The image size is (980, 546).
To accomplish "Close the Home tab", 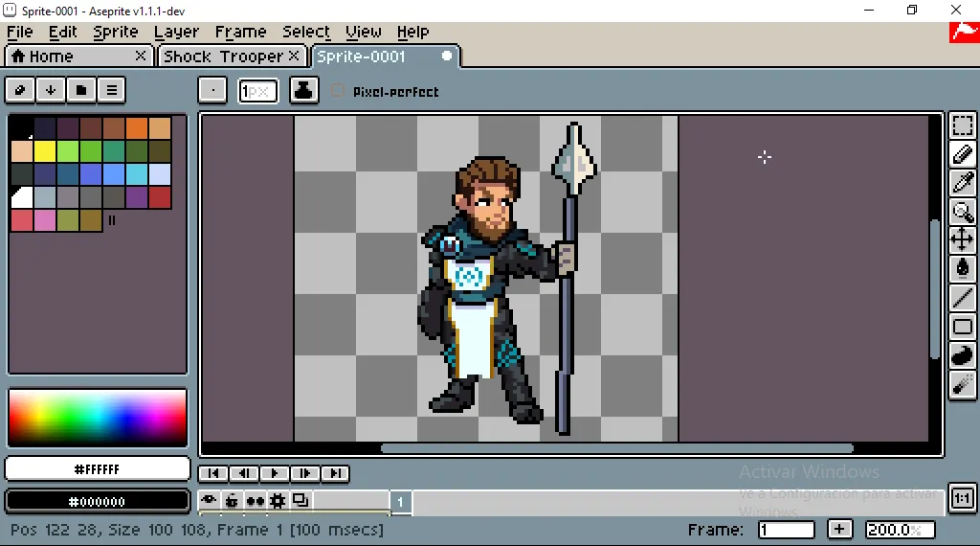I will (x=141, y=56).
